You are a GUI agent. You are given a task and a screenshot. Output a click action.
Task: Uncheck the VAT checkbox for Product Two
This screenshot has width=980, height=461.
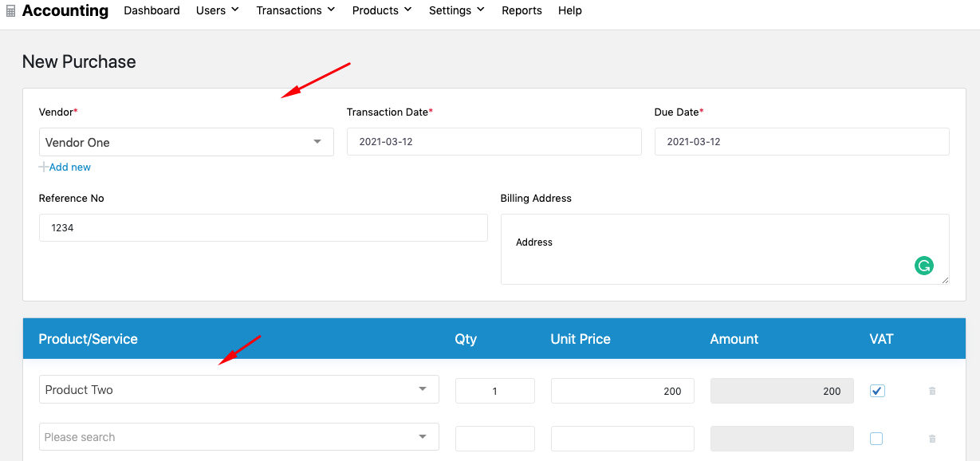click(876, 390)
